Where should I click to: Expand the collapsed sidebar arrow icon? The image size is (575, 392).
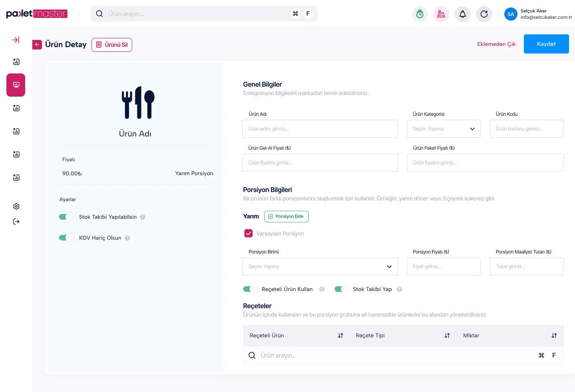[x=16, y=40]
